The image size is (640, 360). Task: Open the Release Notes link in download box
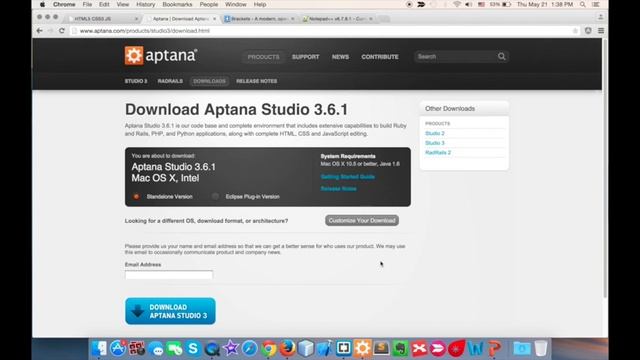(x=338, y=189)
